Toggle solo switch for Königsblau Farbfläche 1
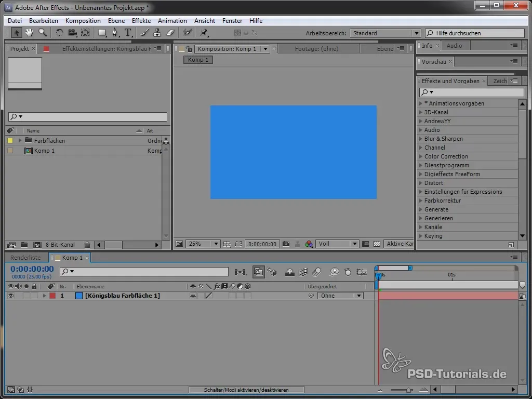 (x=26, y=296)
